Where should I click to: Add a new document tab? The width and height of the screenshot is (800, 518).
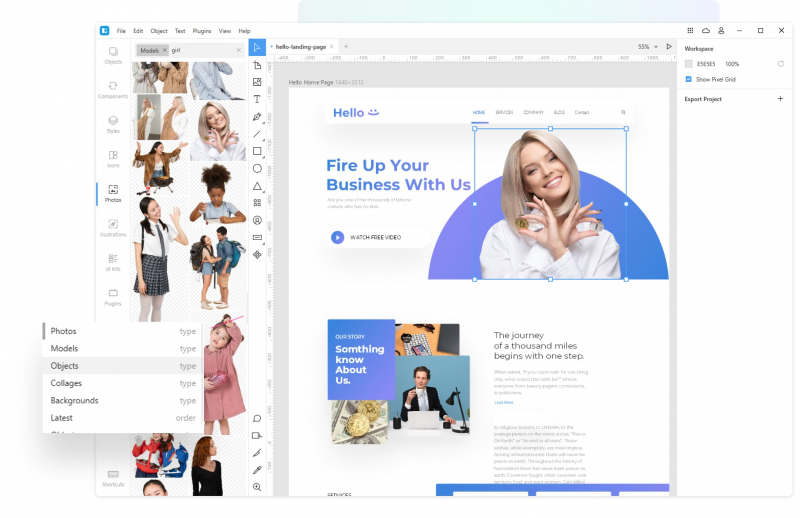pos(346,46)
